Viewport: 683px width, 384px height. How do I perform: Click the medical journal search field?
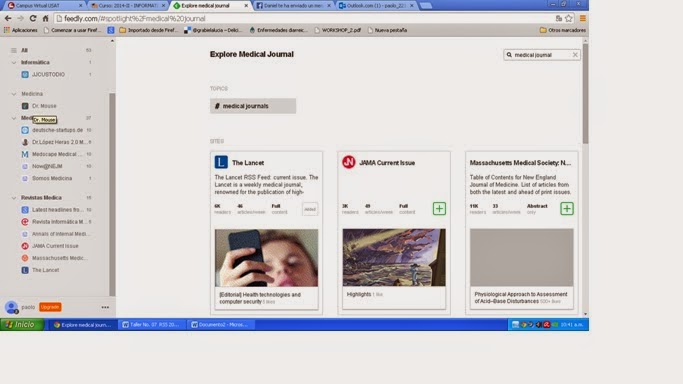541,55
